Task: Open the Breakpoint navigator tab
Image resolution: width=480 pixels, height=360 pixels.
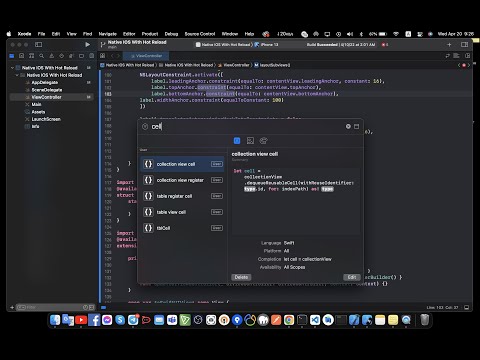Action: point(81,56)
